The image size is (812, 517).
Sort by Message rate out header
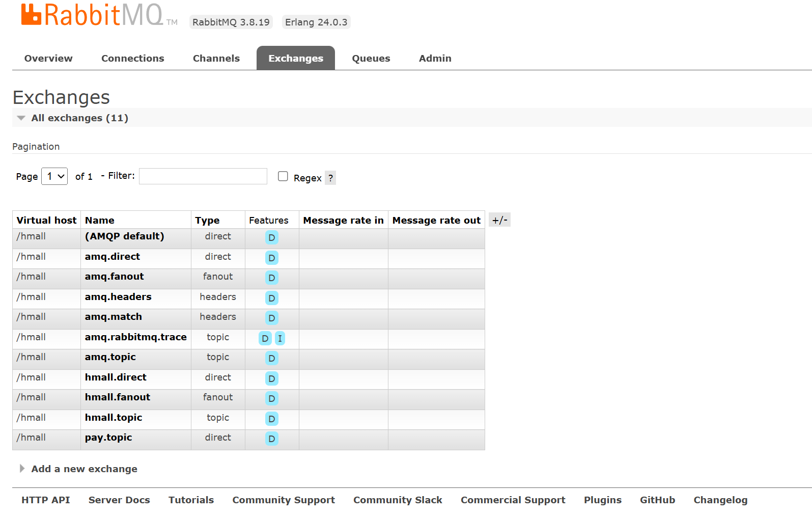point(436,220)
